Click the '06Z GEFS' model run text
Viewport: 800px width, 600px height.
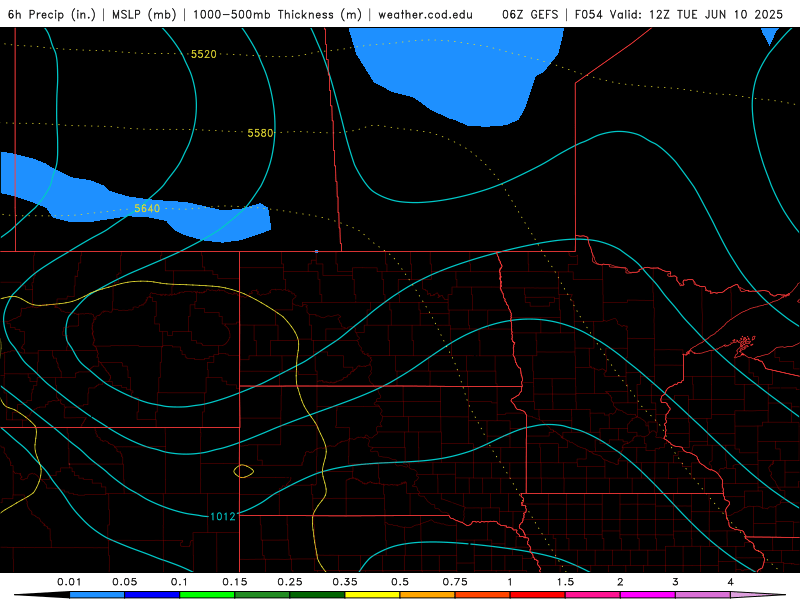tap(530, 14)
